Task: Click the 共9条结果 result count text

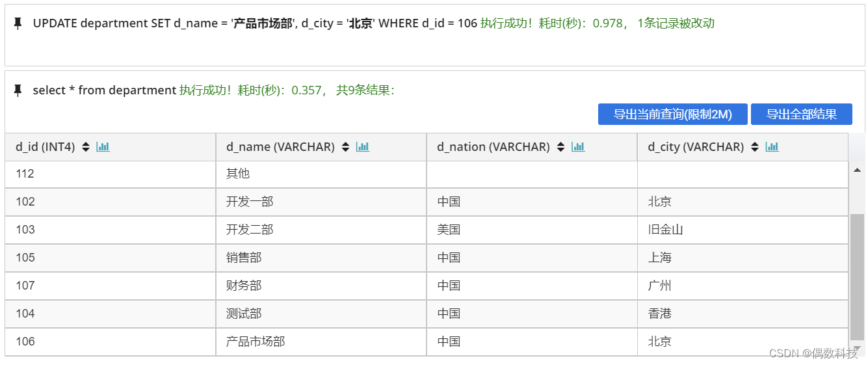Action: click(365, 90)
